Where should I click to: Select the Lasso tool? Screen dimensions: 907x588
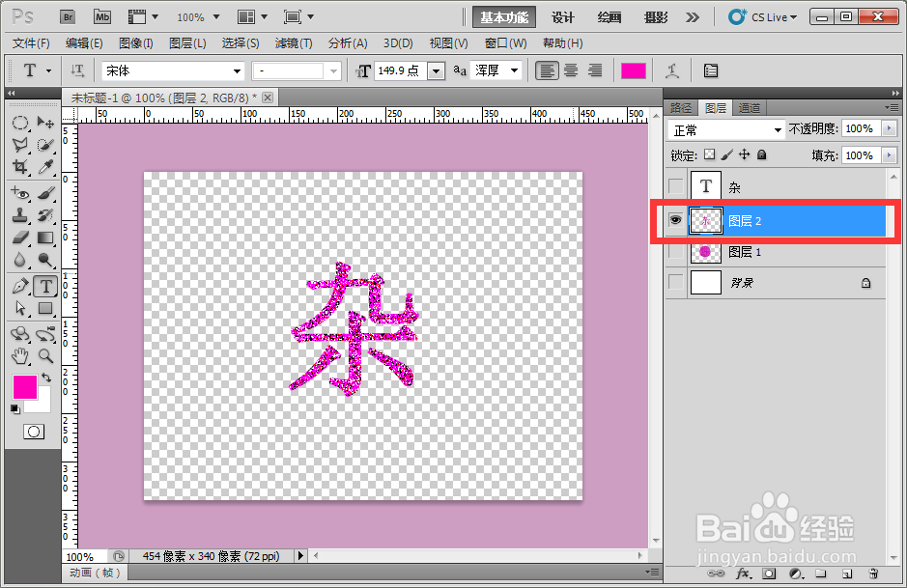tap(20, 146)
